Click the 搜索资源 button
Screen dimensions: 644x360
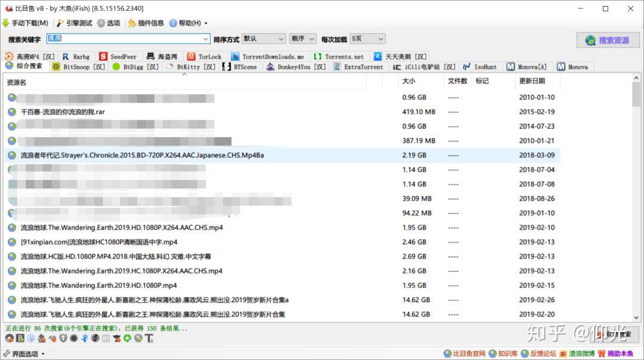608,40
